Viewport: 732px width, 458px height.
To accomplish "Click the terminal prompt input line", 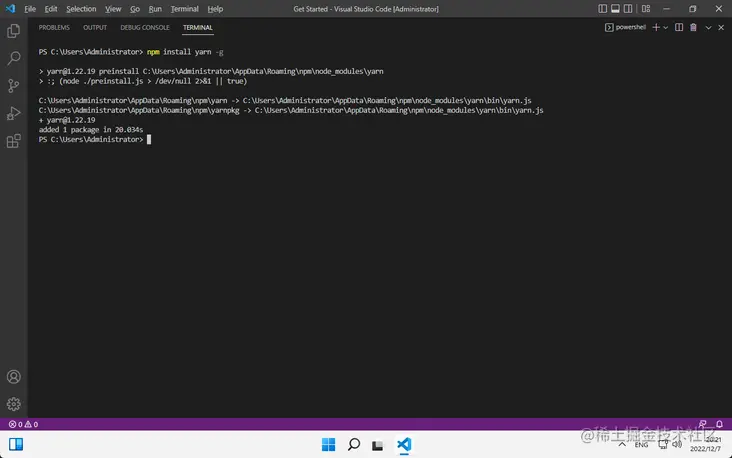I will pyautogui.click(x=95, y=140).
